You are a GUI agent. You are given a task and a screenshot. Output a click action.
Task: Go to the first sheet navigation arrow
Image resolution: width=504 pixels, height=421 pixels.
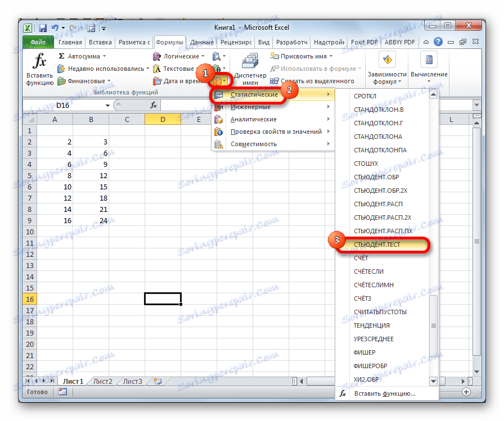coord(28,381)
